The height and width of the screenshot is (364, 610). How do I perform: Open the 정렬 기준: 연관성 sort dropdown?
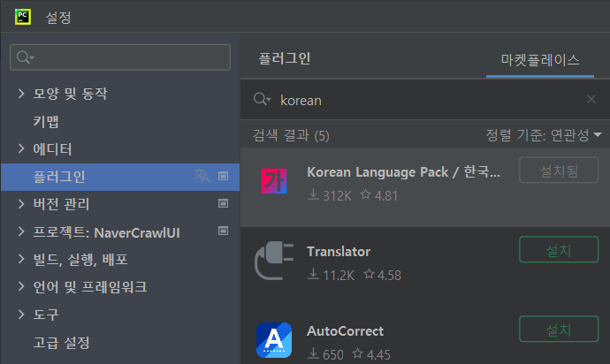[x=544, y=135]
